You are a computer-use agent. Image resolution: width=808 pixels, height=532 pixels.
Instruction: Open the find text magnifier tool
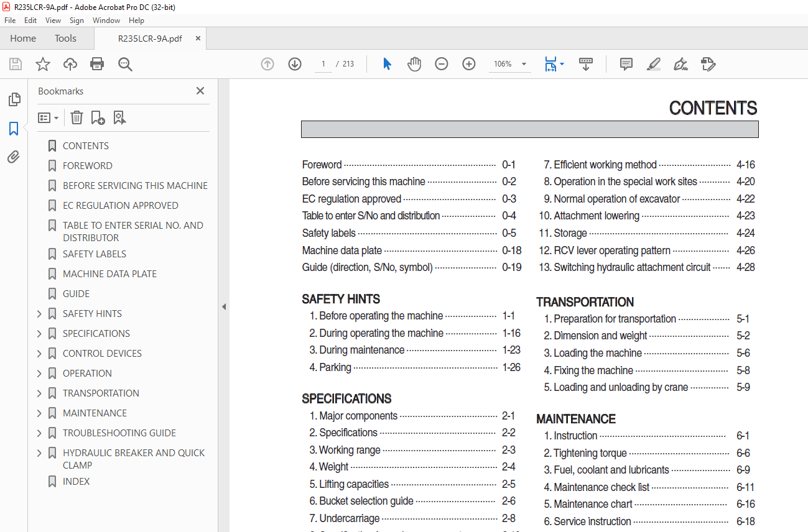(125, 64)
